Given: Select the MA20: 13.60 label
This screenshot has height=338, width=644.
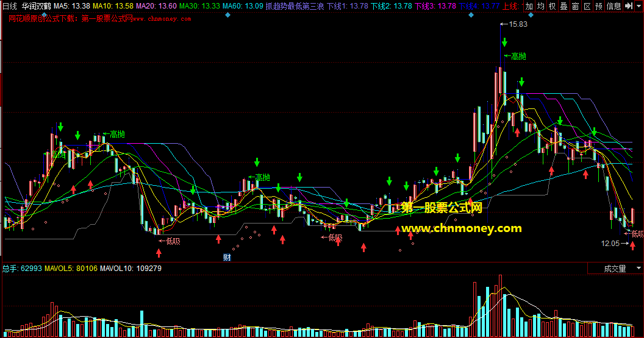Looking at the screenshot, I should coord(156,5).
